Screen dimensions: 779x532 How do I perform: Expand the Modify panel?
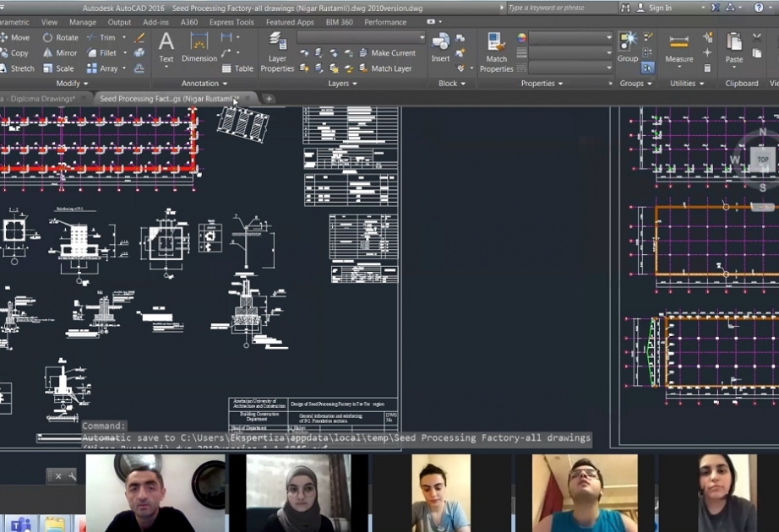[x=72, y=83]
